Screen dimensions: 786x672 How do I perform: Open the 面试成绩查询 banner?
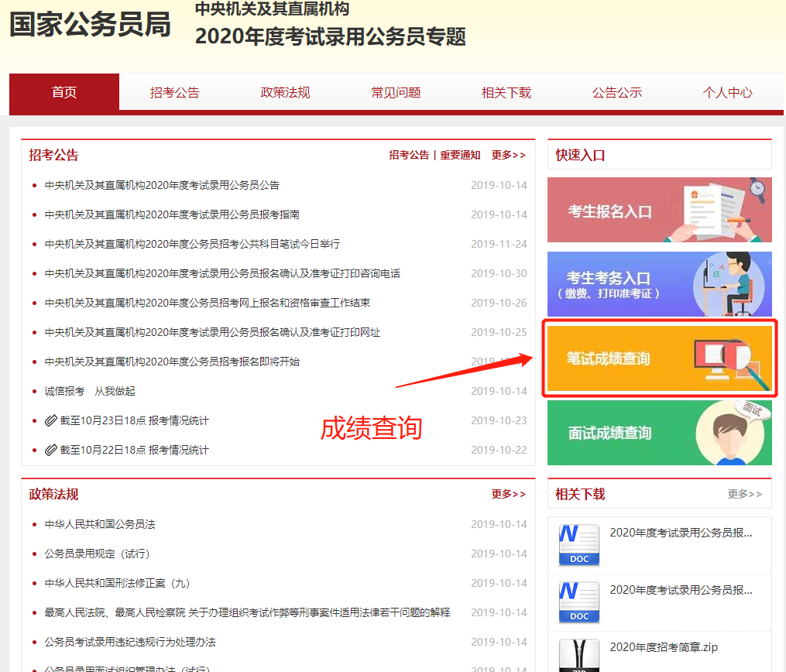point(659,433)
